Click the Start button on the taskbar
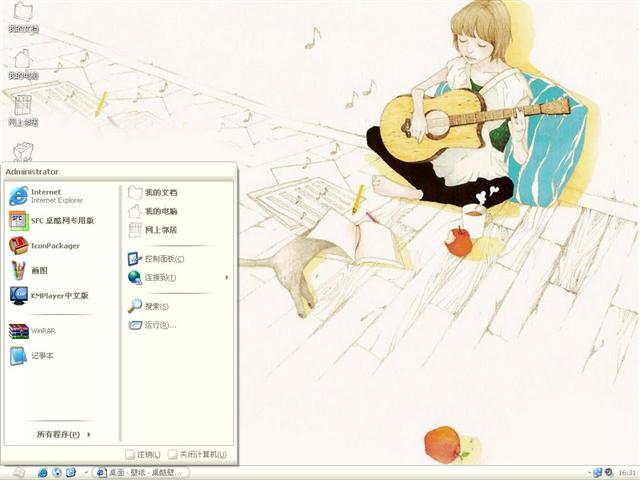Image resolution: width=640 pixels, height=480 pixels. [19, 473]
